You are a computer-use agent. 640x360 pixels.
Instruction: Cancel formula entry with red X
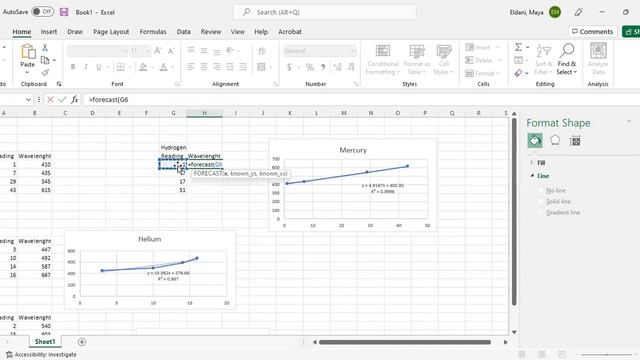50,99
